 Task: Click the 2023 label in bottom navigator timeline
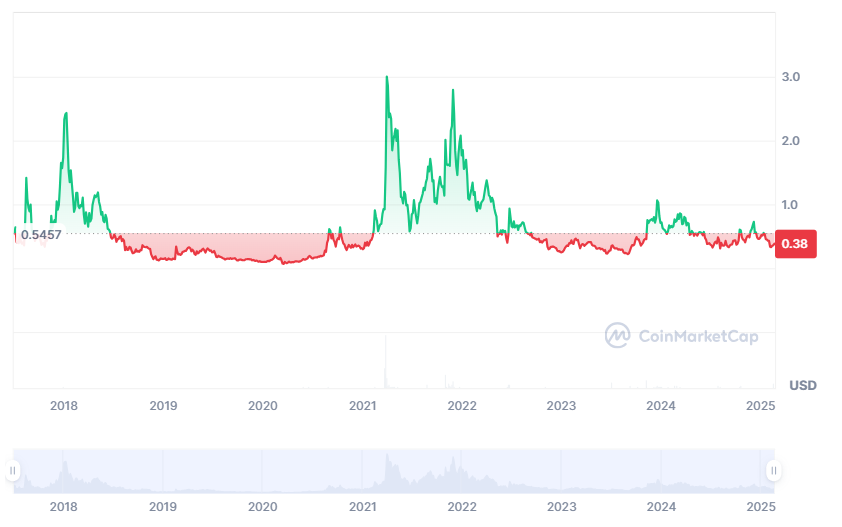(562, 507)
